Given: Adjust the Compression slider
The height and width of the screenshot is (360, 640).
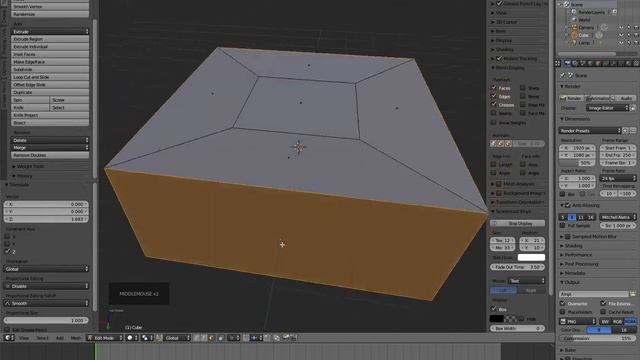Looking at the screenshot, I should [x=597, y=338].
